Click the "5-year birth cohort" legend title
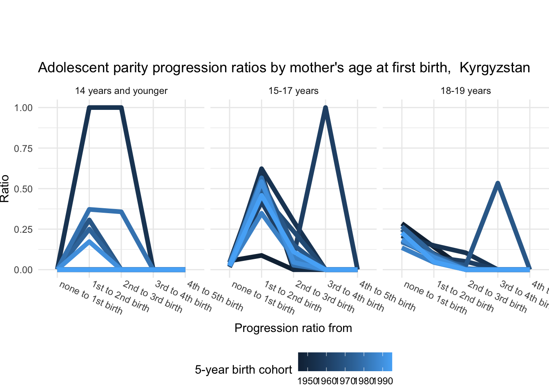Viewport: 549px width, 392px height. (x=243, y=370)
